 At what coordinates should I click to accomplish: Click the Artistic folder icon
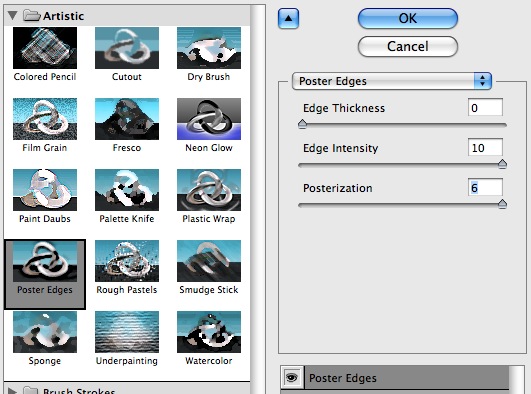tap(32, 16)
